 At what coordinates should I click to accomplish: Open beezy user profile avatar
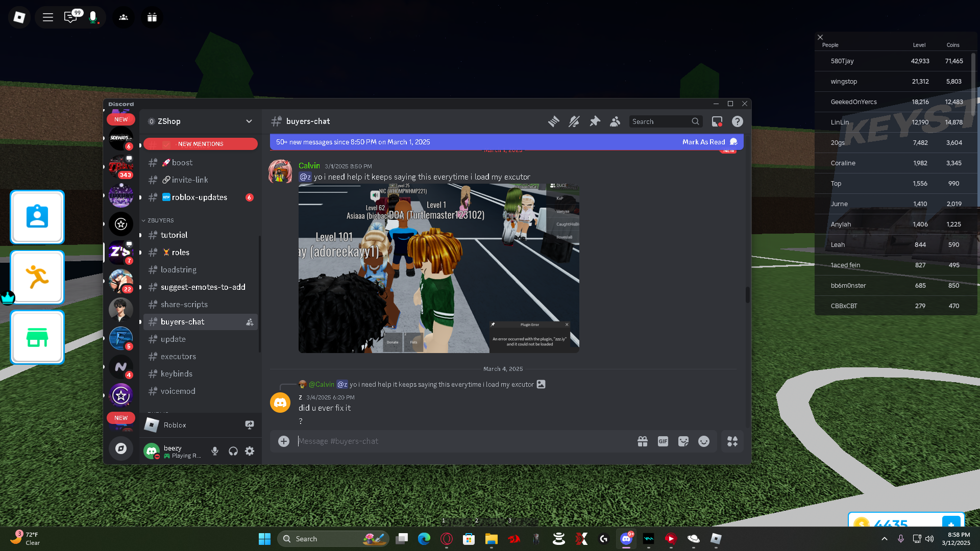(152, 451)
